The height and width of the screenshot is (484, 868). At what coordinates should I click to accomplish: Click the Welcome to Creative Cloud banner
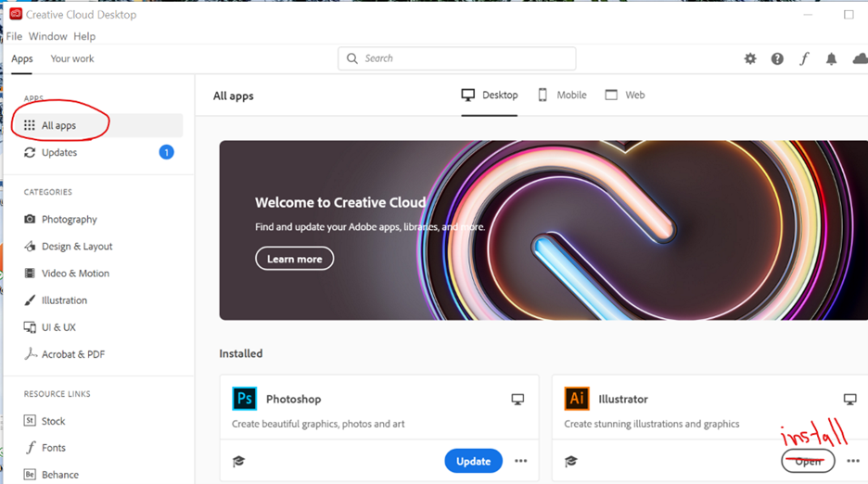543,230
